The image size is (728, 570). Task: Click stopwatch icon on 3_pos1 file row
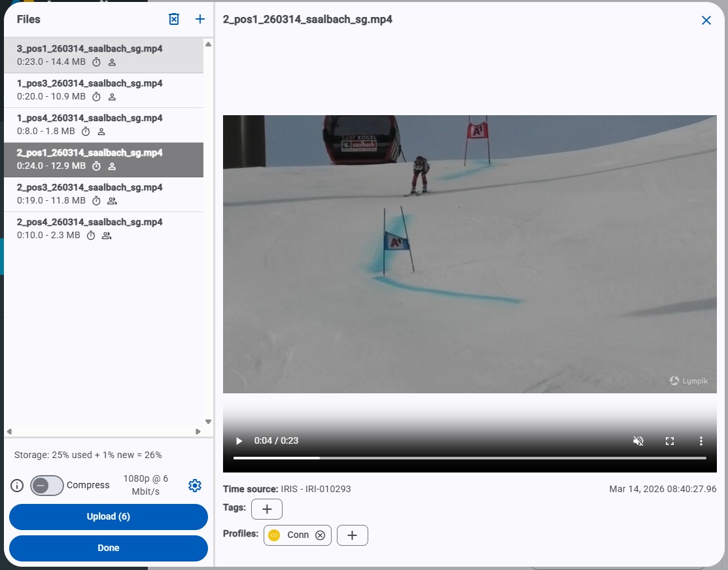click(96, 62)
